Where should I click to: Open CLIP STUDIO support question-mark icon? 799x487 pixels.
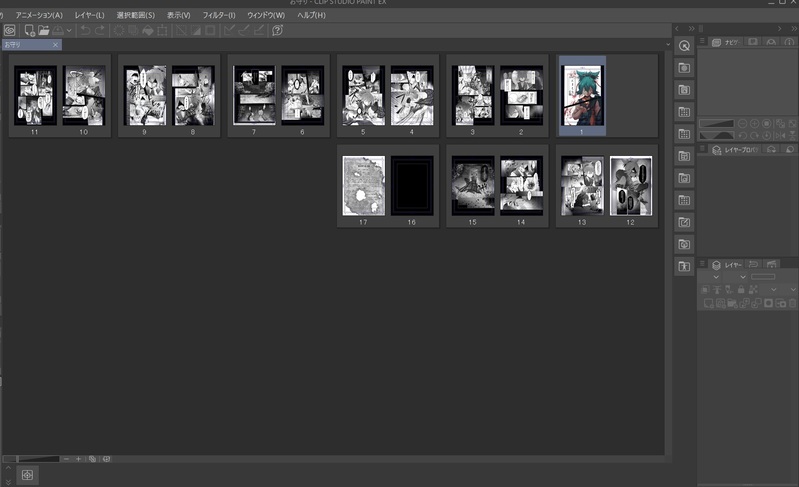coord(277,31)
